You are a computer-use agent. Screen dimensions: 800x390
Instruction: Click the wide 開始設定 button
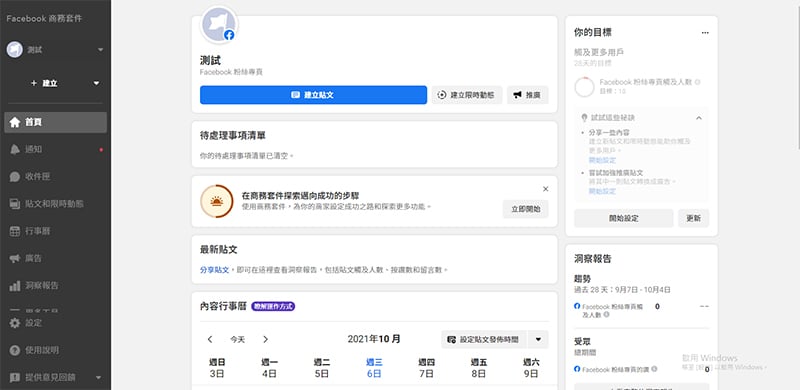click(623, 218)
